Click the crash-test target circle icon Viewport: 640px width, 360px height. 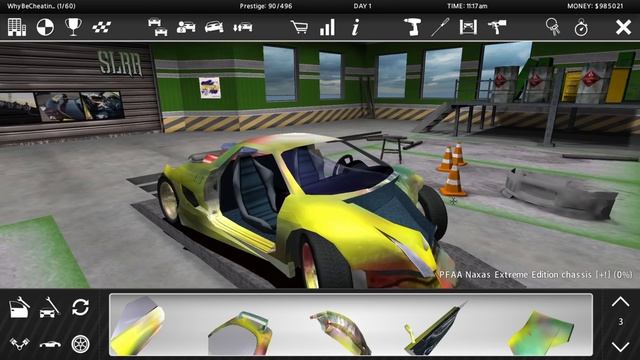(x=45, y=27)
